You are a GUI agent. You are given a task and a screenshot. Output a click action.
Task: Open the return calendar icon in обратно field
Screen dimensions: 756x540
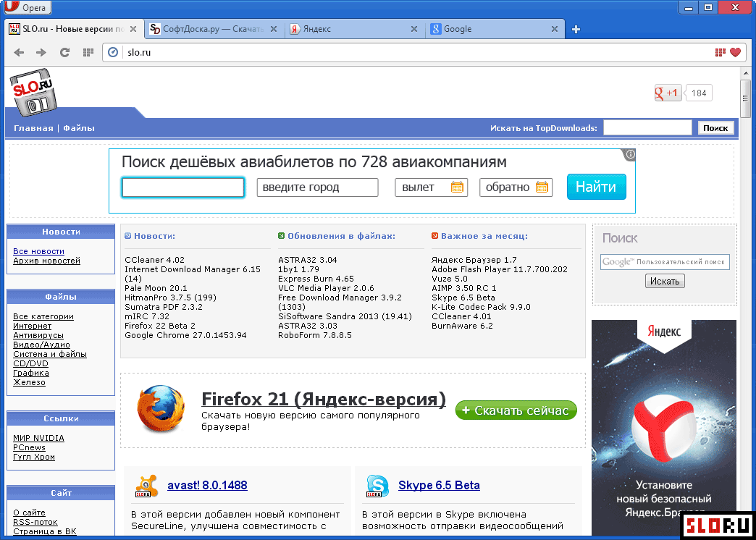click(542, 187)
